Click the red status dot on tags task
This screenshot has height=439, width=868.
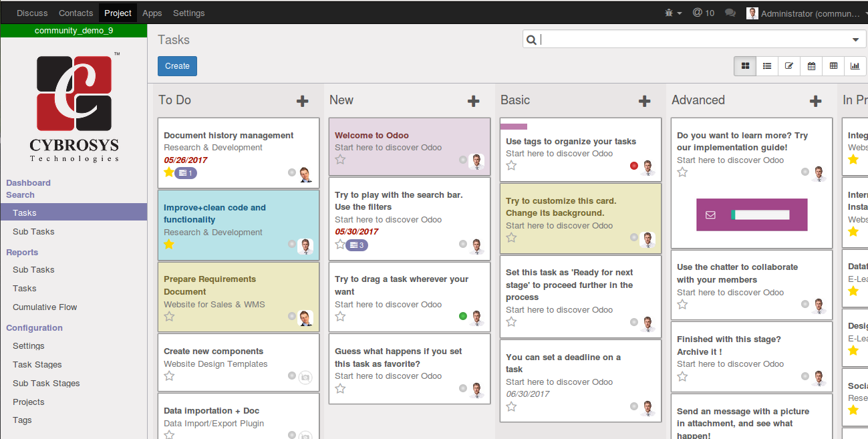[x=634, y=166]
